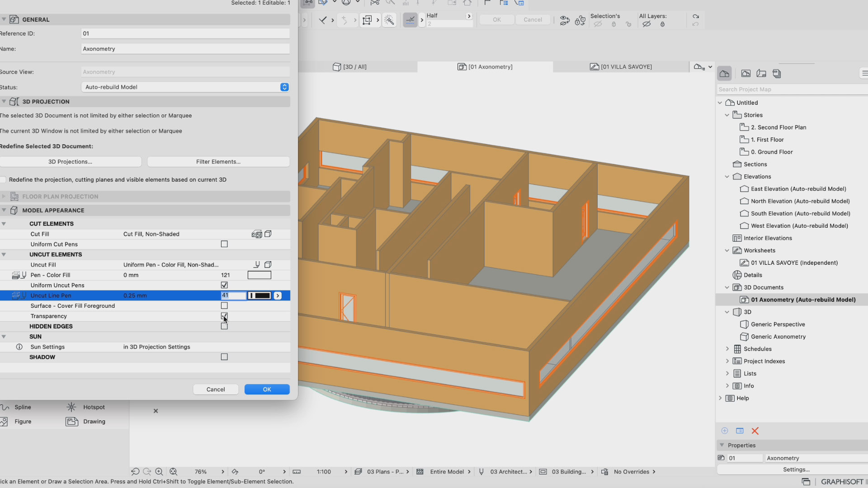Viewport: 868px width, 488px height.
Task: Open the Project Map navigator icon
Action: 725,74
